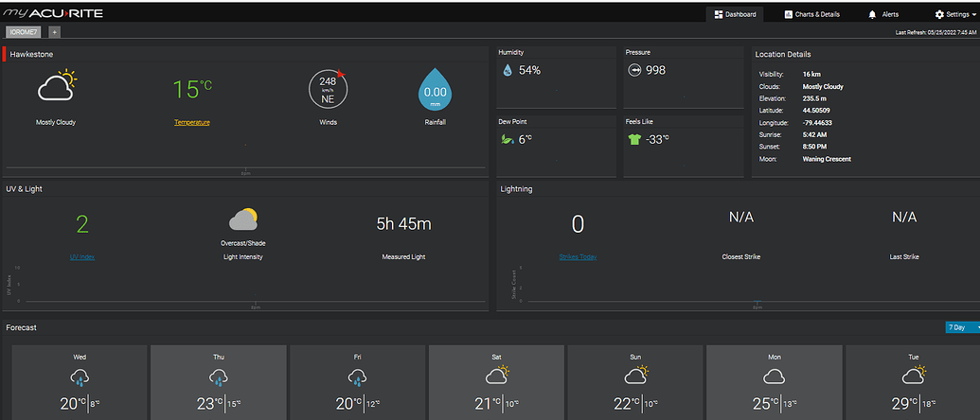The width and height of the screenshot is (980, 420).
Task: Open the Settings dropdown menu
Action: [x=952, y=15]
